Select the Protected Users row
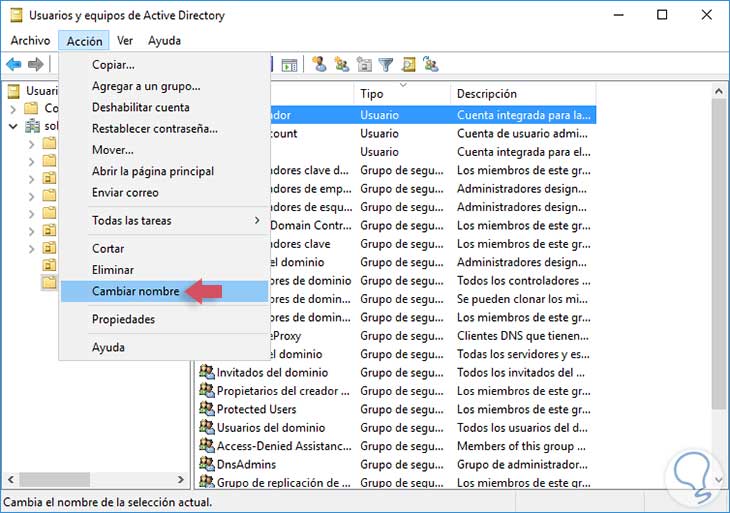730x513 pixels. (x=397, y=409)
